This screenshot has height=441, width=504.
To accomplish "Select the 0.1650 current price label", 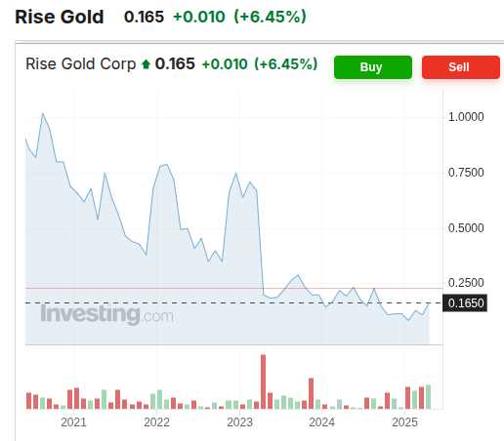I will click(465, 303).
